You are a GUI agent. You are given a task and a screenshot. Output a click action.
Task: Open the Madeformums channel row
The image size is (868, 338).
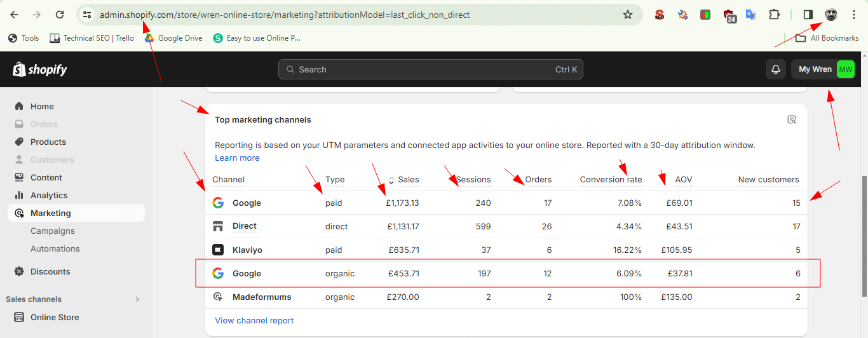[506, 297]
